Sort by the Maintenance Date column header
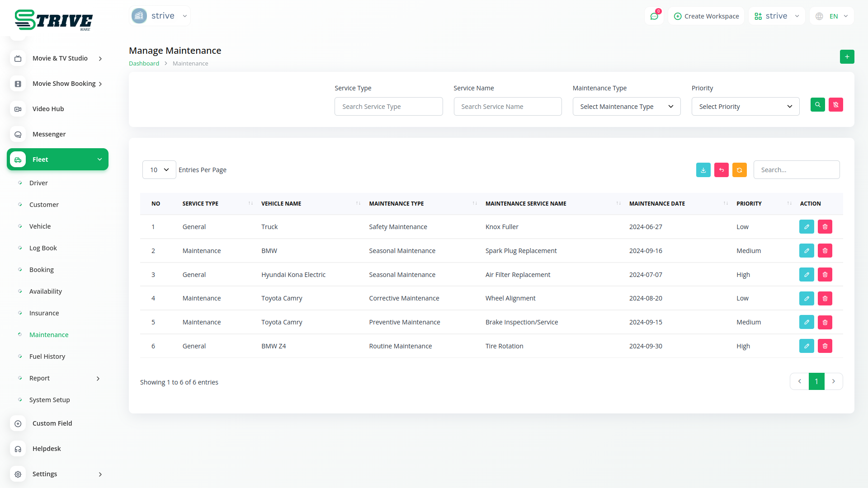The width and height of the screenshot is (868, 488). click(657, 204)
